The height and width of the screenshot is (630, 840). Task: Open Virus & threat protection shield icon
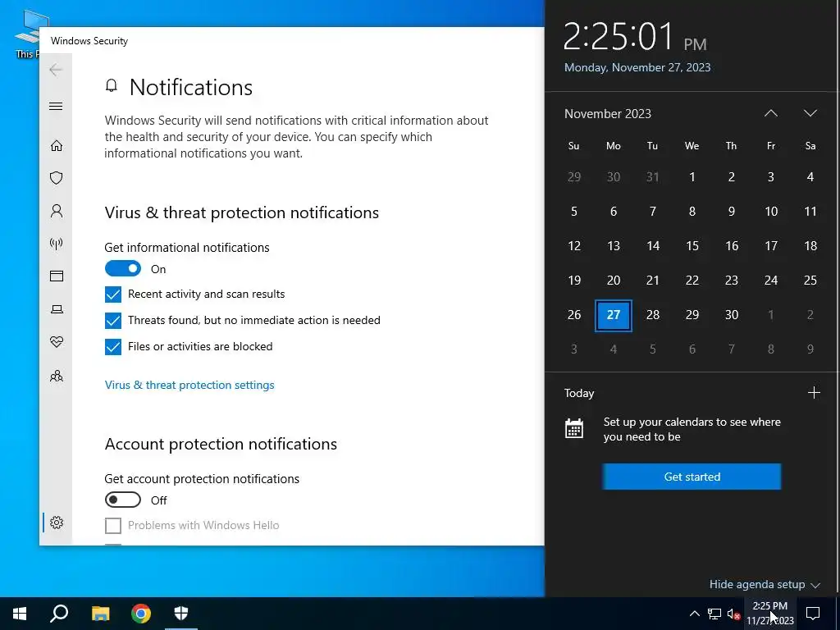tap(57, 178)
